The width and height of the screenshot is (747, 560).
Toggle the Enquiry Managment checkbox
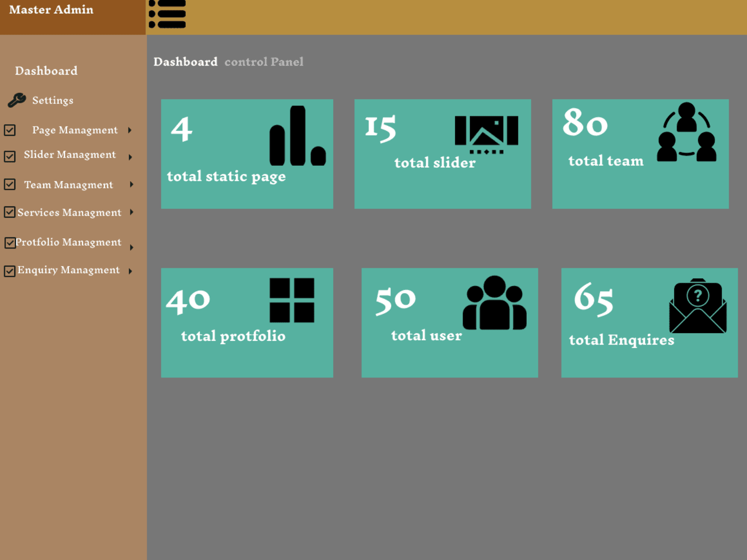pyautogui.click(x=10, y=271)
